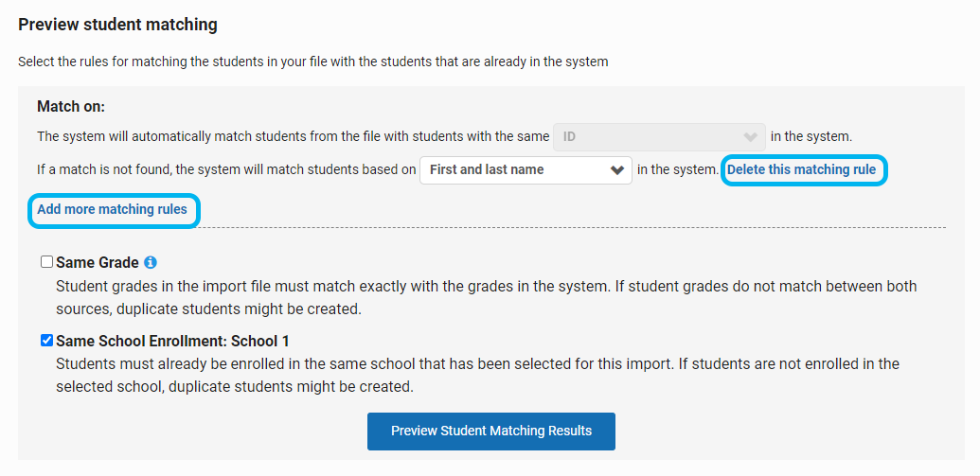980x476 pixels.
Task: Click the Same Grade label text
Action: point(98,263)
